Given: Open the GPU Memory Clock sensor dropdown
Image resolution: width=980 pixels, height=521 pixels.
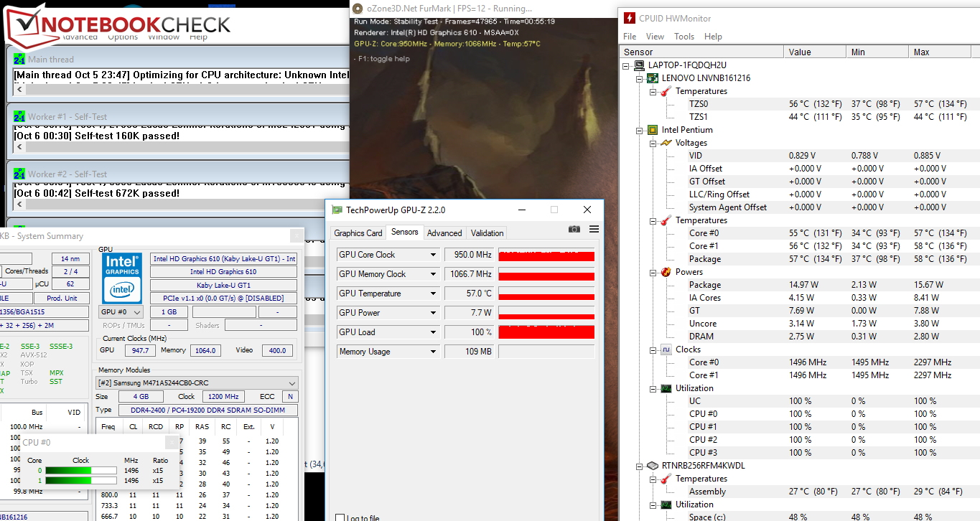Looking at the screenshot, I should click(x=434, y=274).
